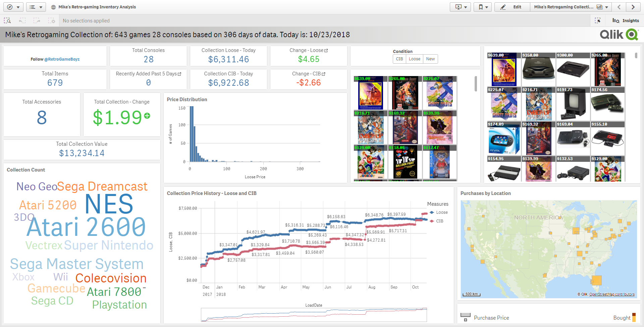Click the Qlik logo

click(619, 35)
